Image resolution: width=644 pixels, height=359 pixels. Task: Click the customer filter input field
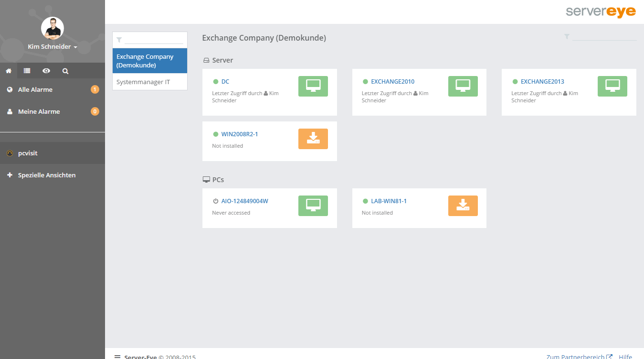[x=154, y=40]
